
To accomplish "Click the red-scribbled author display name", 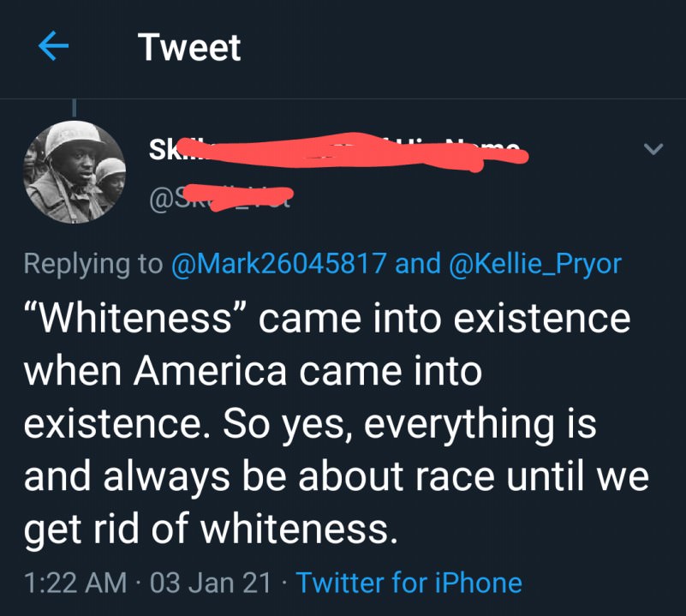I will click(334, 151).
